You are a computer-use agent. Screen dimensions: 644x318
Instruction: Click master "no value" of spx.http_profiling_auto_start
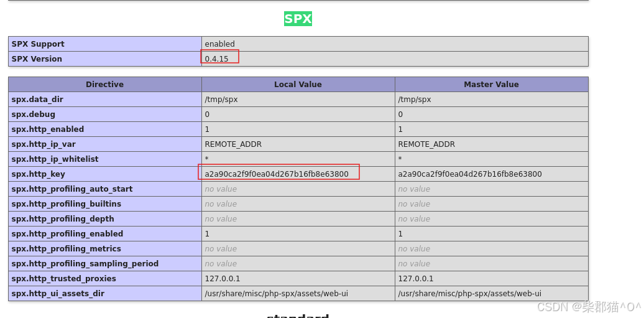(415, 189)
